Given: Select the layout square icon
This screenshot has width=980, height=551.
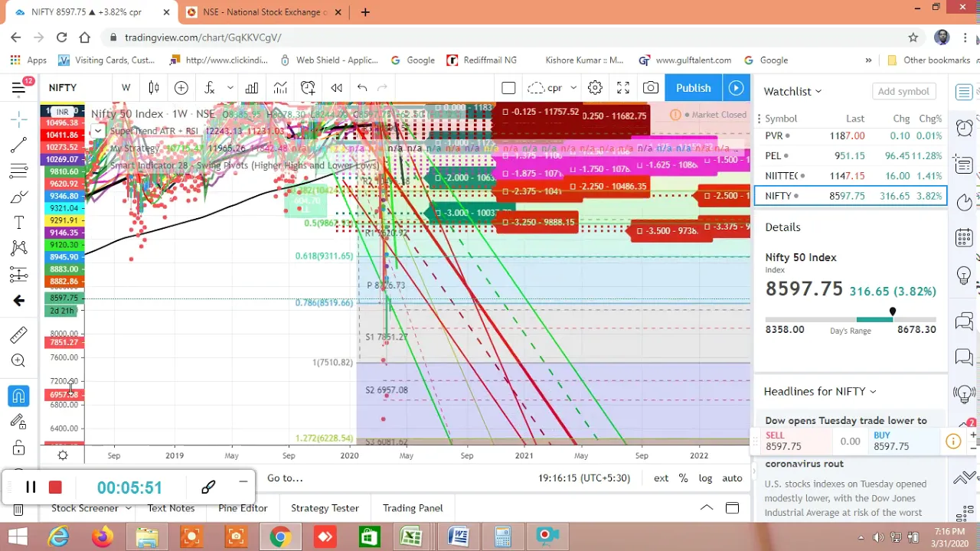Looking at the screenshot, I should [x=508, y=88].
